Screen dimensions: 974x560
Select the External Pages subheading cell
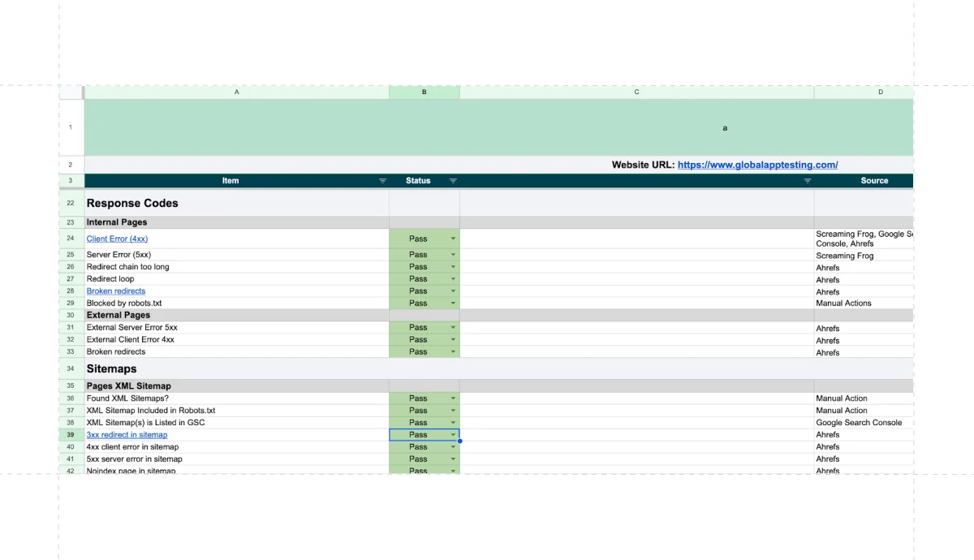pos(237,315)
